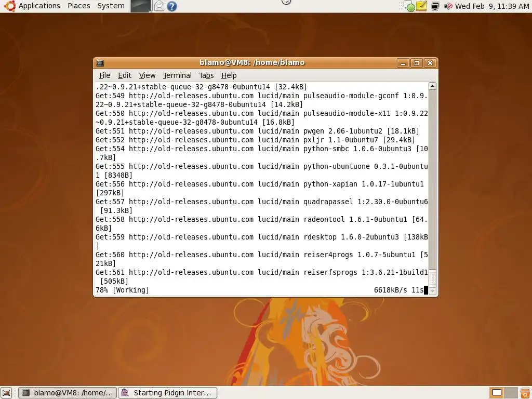Viewport: 532px width, 399px height.
Task: Click the 'Get:560' reiser4progs line
Action: click(x=262, y=259)
